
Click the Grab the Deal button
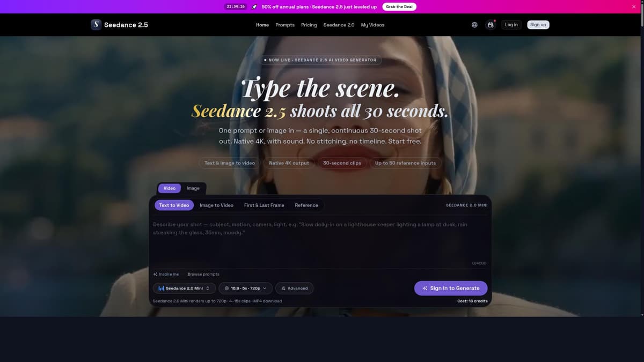(399, 6)
